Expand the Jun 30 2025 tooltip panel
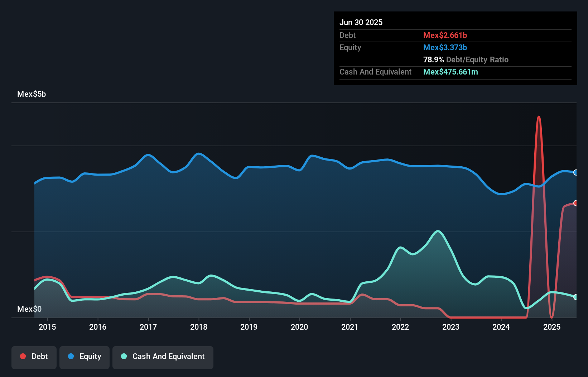 [x=361, y=22]
